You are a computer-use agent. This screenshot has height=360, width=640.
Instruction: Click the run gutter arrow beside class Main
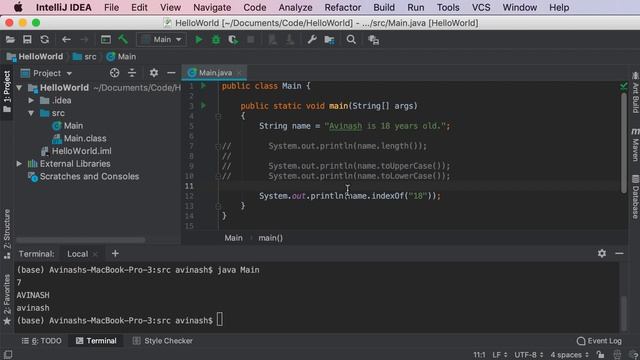203,86
